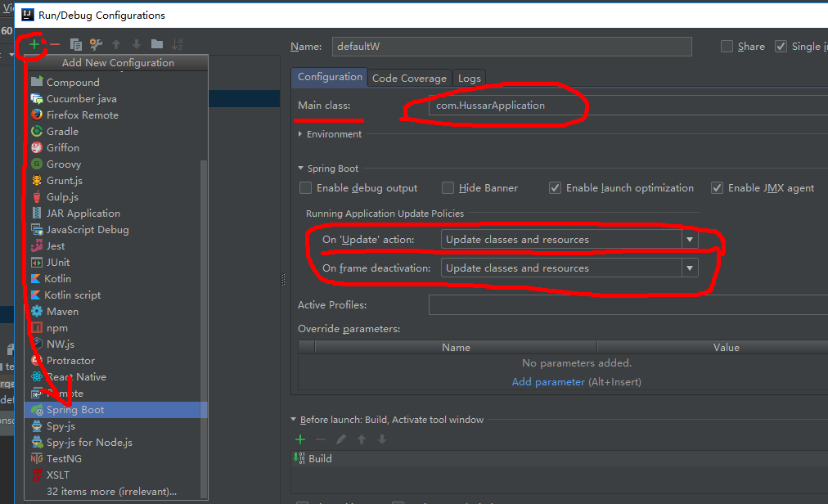
Task: Click the Name input field
Action: 511,47
